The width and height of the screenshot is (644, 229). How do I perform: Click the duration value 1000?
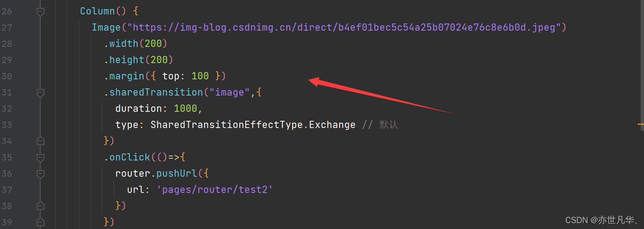(x=186, y=109)
